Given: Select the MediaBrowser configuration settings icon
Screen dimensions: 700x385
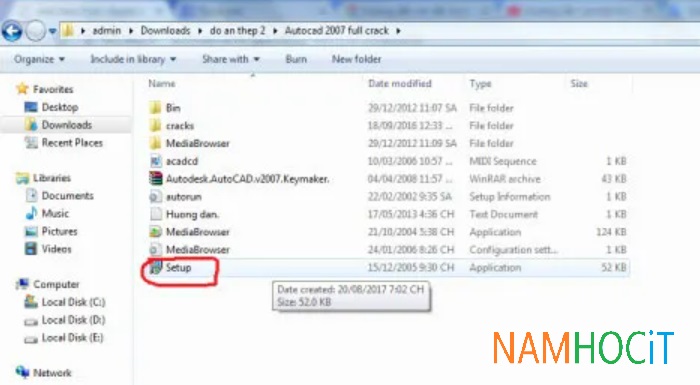Looking at the screenshot, I should coord(155,250).
